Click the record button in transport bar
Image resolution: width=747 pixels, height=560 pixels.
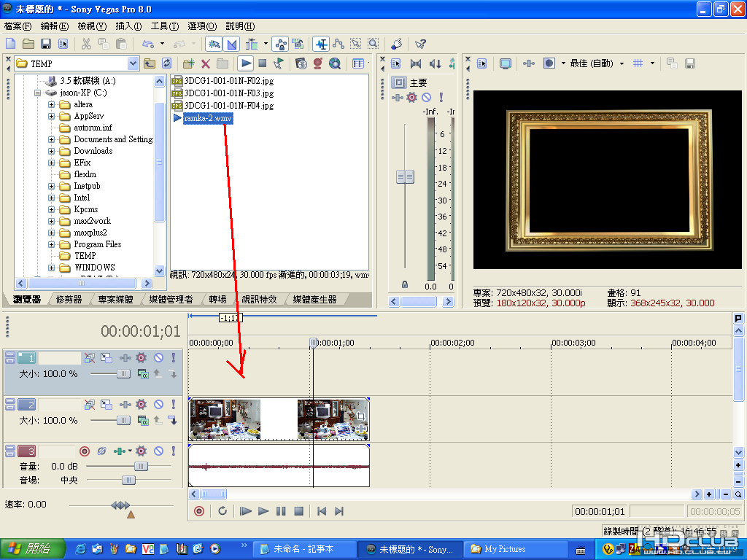(x=198, y=511)
